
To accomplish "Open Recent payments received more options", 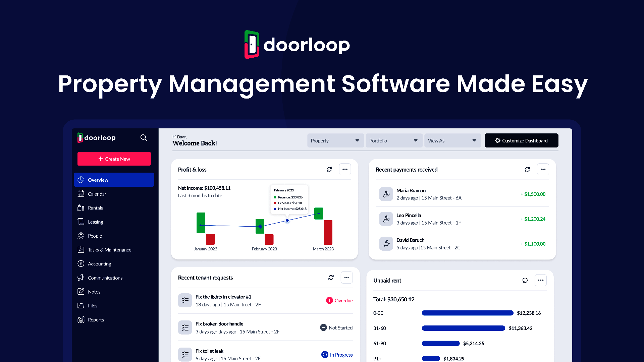I will pos(543,169).
